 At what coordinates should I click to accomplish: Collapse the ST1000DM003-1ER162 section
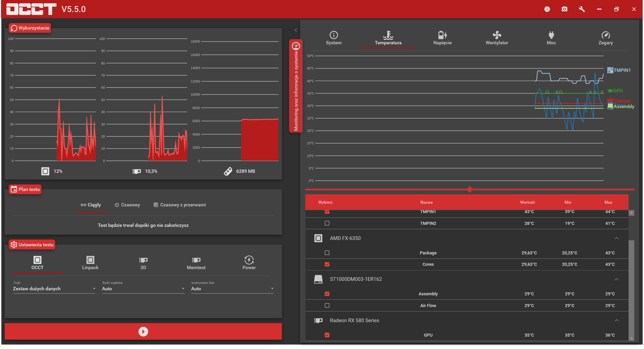[616, 279]
